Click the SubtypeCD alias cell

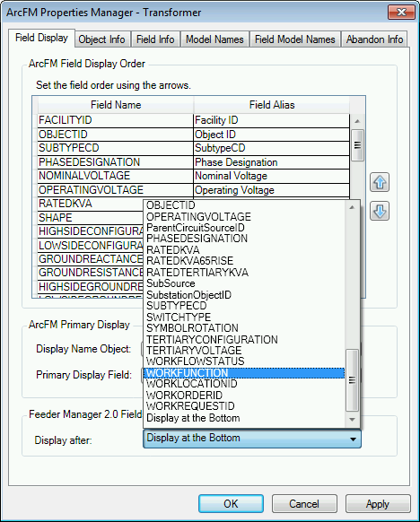pyautogui.click(x=271, y=148)
